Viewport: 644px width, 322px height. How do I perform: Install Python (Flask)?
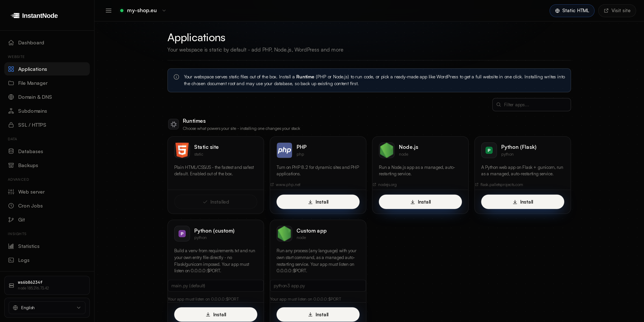point(523,202)
